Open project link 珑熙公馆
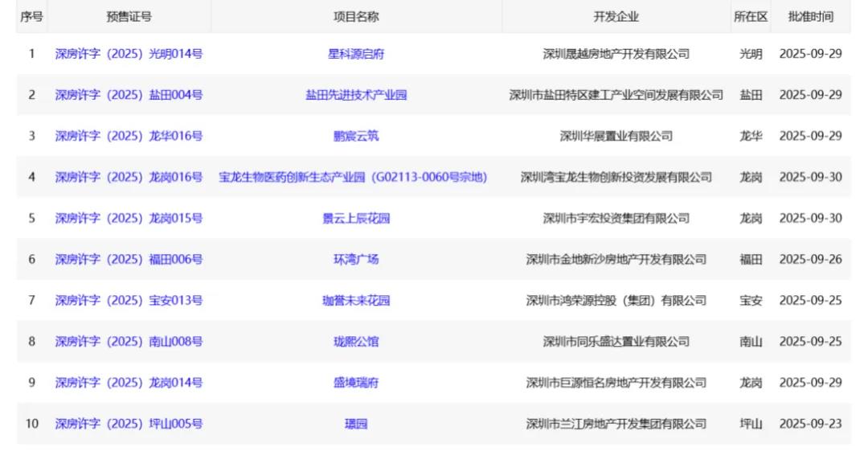868x456 pixels. coord(356,341)
